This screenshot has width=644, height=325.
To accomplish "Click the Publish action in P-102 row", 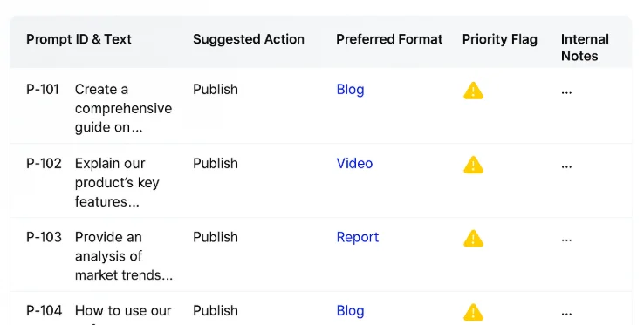I will point(216,163).
